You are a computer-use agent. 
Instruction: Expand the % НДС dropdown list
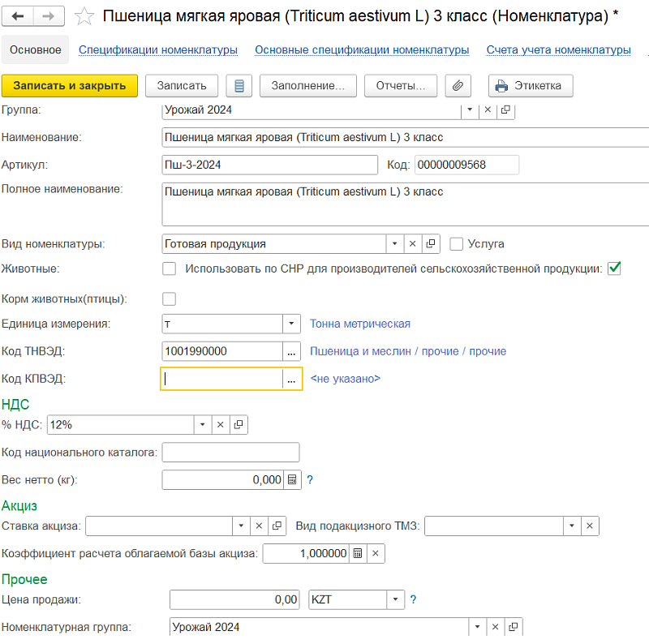(201, 423)
